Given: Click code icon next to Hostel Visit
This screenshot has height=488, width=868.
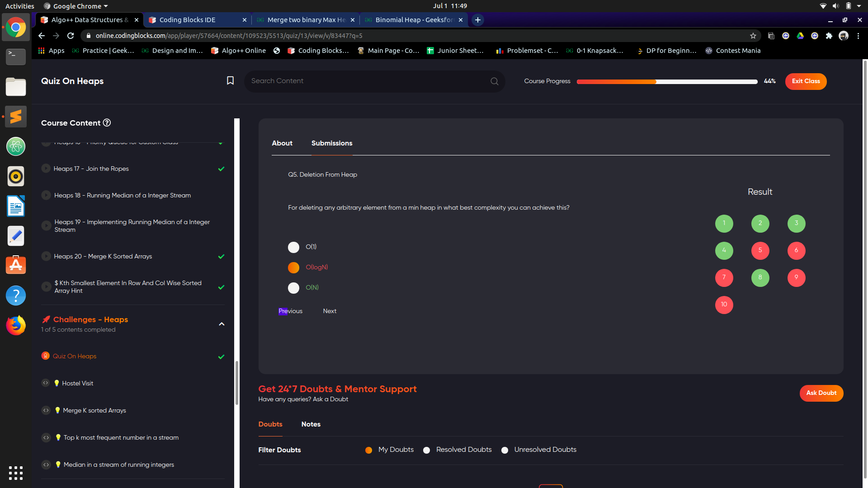Looking at the screenshot, I should point(46,383).
